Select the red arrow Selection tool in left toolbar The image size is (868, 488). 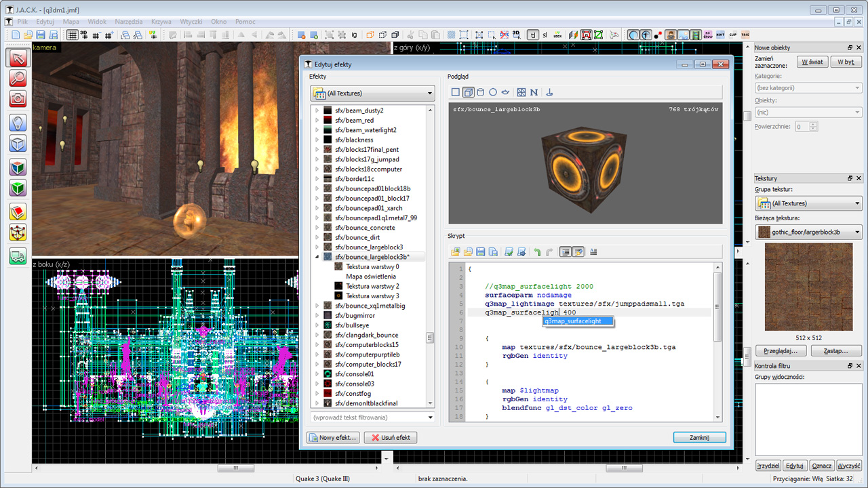point(18,58)
